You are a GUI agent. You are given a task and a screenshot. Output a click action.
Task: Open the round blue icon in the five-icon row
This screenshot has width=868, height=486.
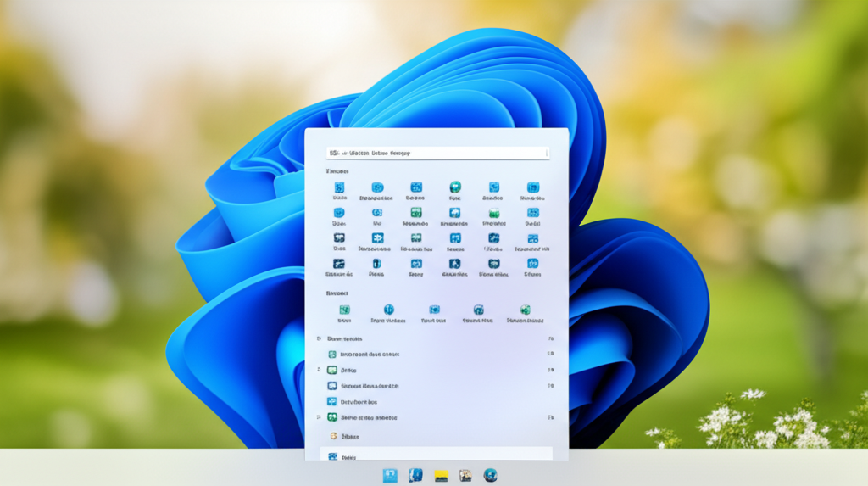(x=388, y=310)
